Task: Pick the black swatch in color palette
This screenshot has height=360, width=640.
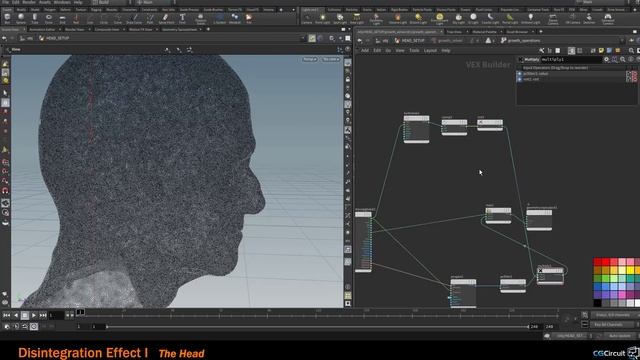Action: pyautogui.click(x=598, y=303)
